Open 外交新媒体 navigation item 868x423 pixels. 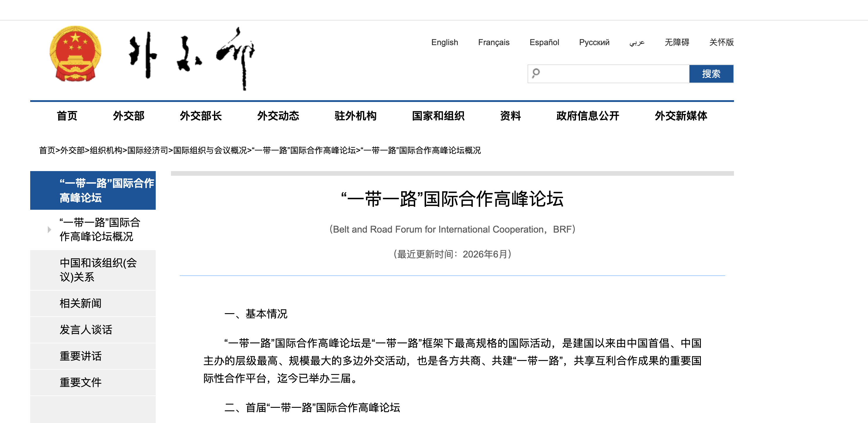click(x=681, y=116)
